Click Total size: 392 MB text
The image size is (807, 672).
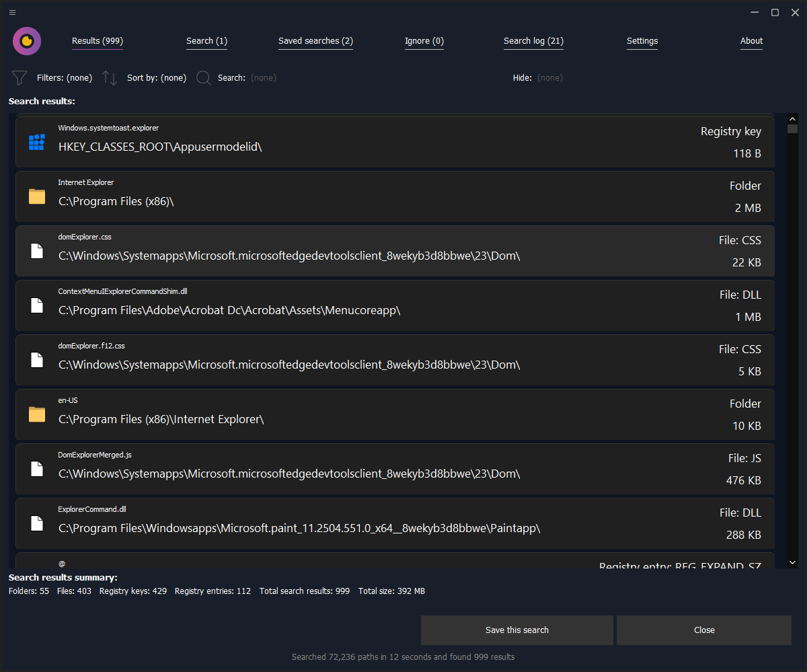tap(391, 591)
